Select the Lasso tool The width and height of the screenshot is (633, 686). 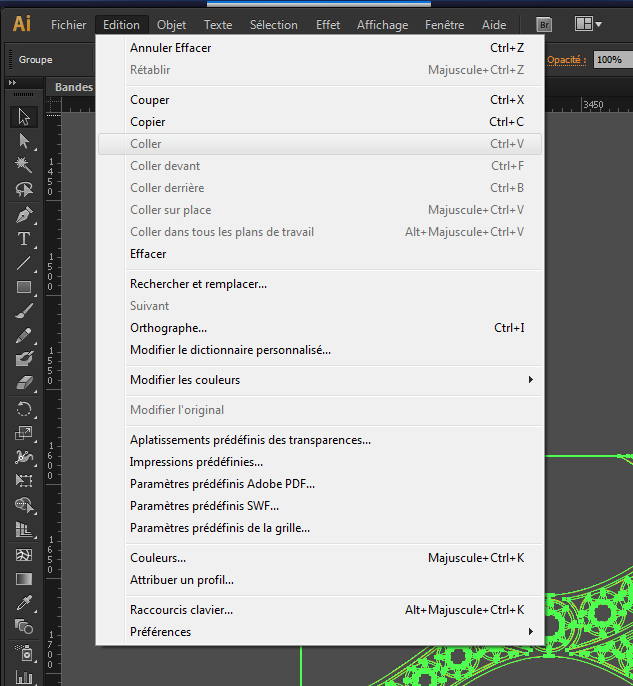coord(24,189)
